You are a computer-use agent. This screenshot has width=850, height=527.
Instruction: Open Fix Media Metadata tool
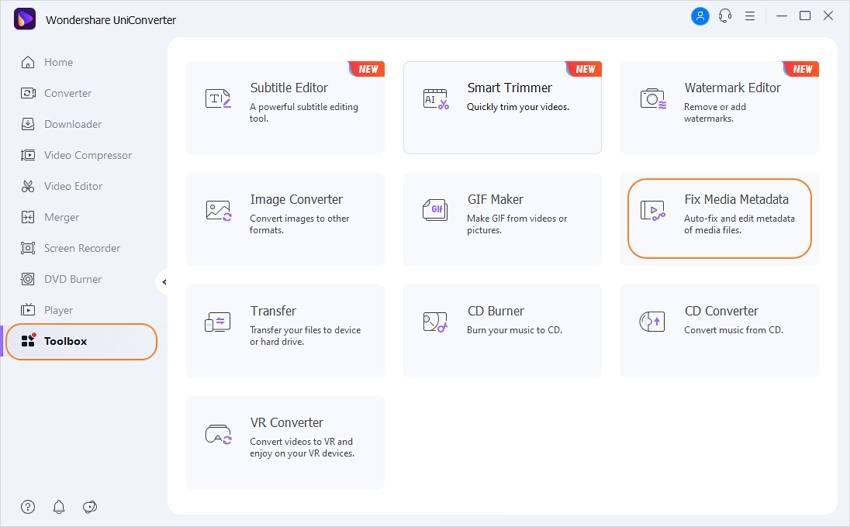719,218
